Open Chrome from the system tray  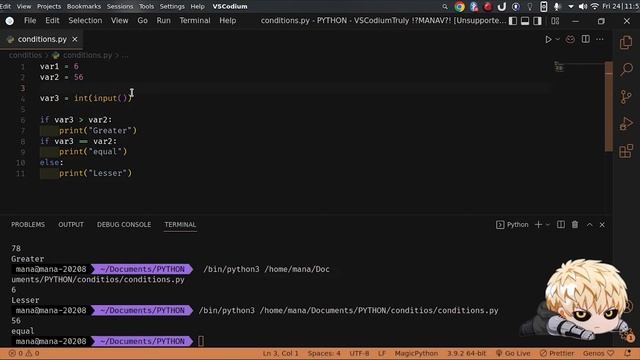point(460,7)
